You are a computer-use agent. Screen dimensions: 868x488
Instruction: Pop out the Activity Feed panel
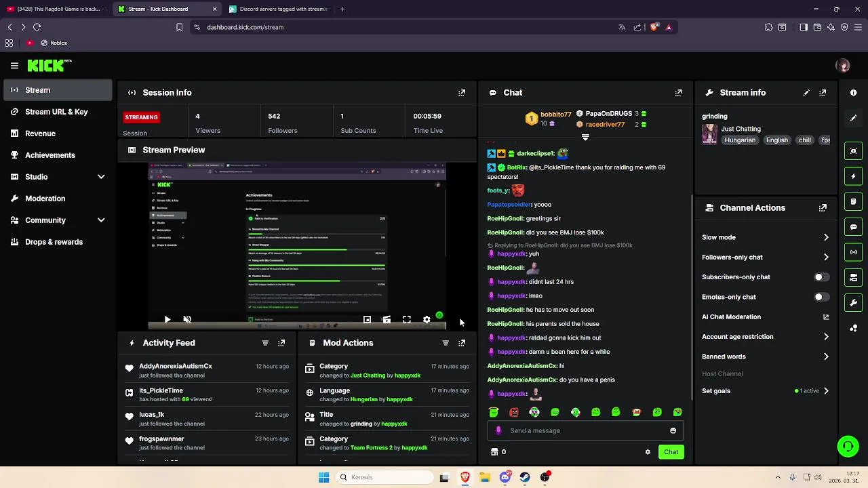tap(281, 343)
